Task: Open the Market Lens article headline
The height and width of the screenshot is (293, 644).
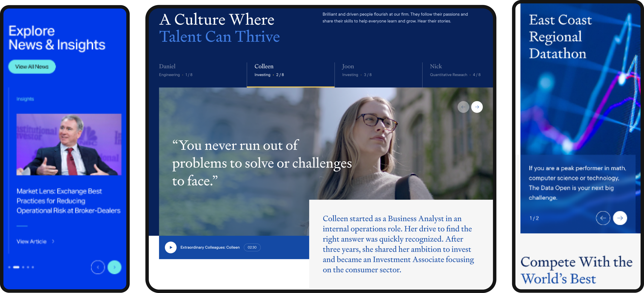Action: point(69,201)
